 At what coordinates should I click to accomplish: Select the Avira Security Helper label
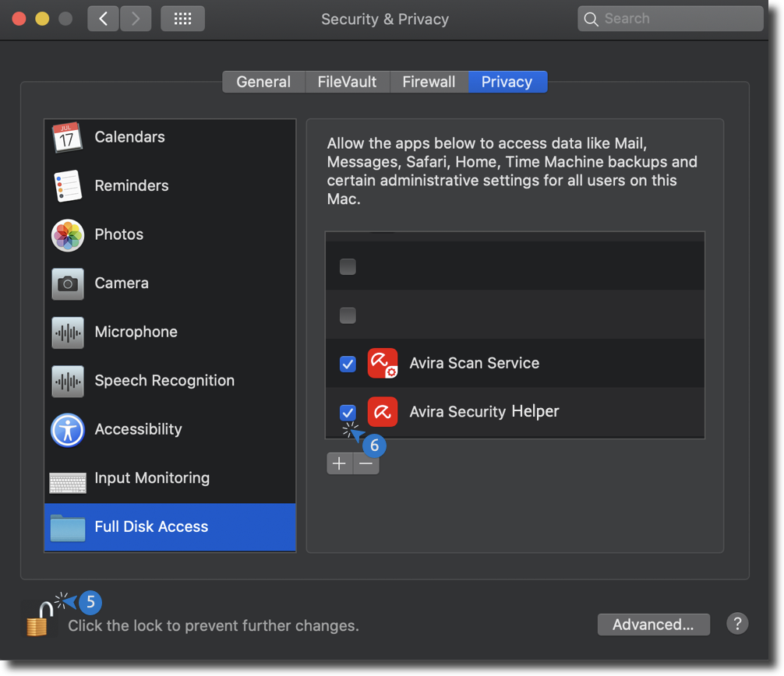coord(485,412)
